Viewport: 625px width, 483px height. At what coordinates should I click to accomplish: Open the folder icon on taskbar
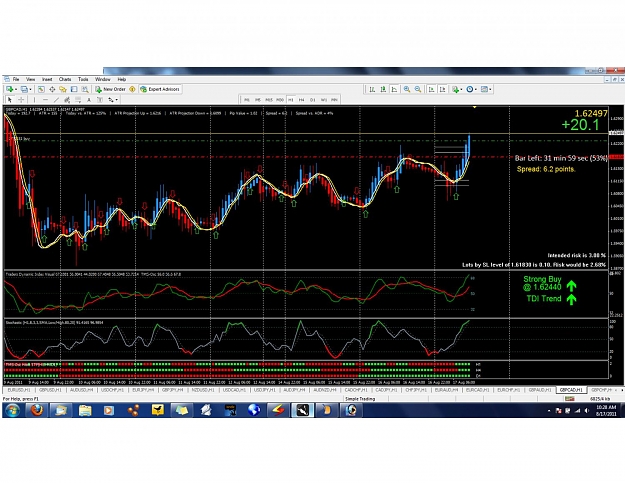(x=85, y=410)
